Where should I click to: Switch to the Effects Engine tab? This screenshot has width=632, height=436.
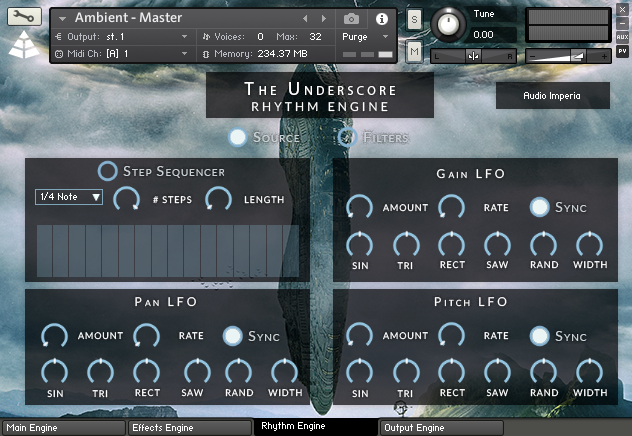pyautogui.click(x=190, y=428)
